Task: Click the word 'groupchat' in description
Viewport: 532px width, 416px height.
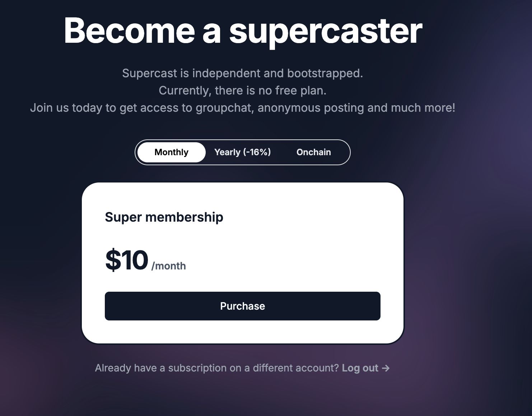Action: click(x=224, y=108)
